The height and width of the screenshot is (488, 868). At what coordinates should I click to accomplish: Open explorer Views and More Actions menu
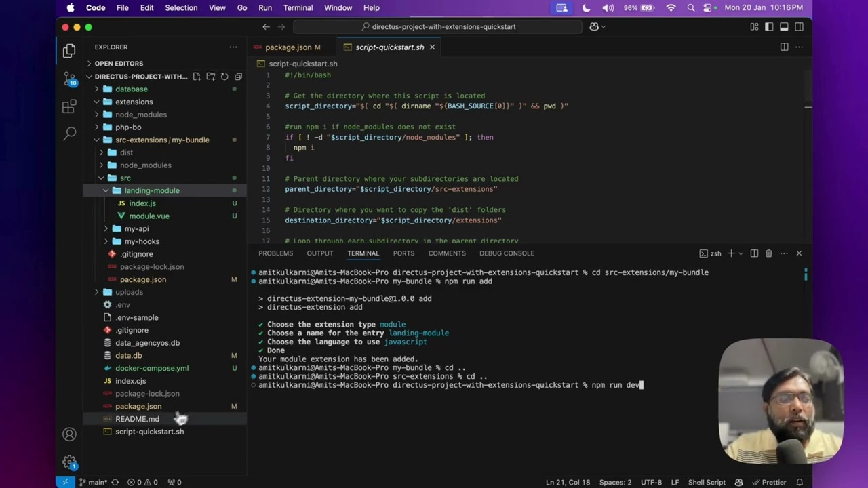point(233,47)
